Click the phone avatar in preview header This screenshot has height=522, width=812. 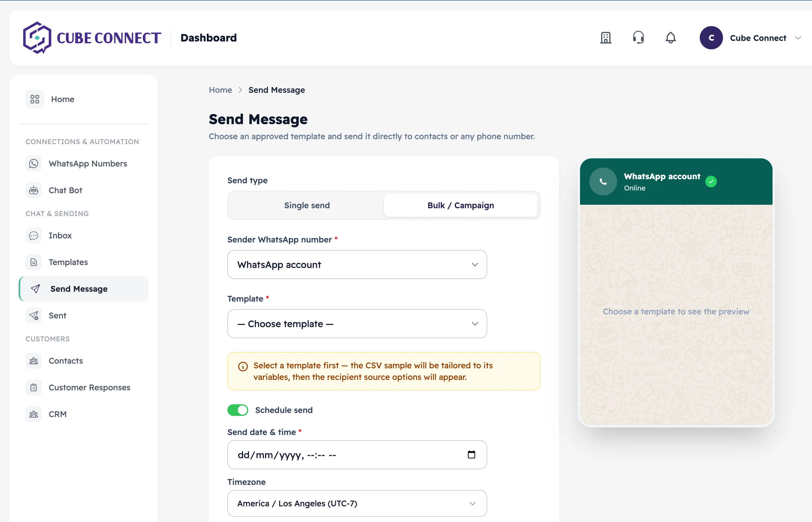(603, 182)
